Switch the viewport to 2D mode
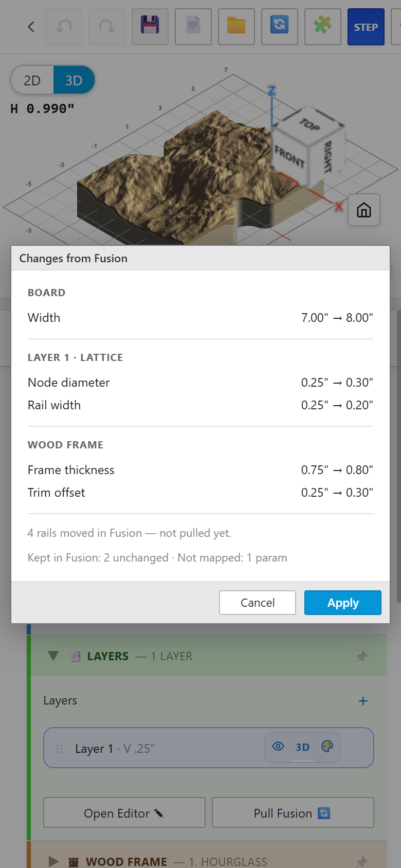Image resolution: width=401 pixels, height=868 pixels. tap(32, 80)
